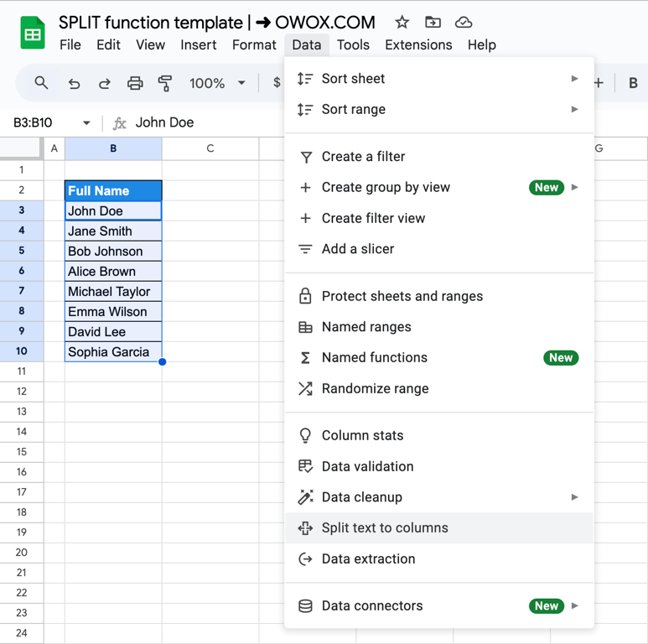Click the print icon

tap(135, 84)
